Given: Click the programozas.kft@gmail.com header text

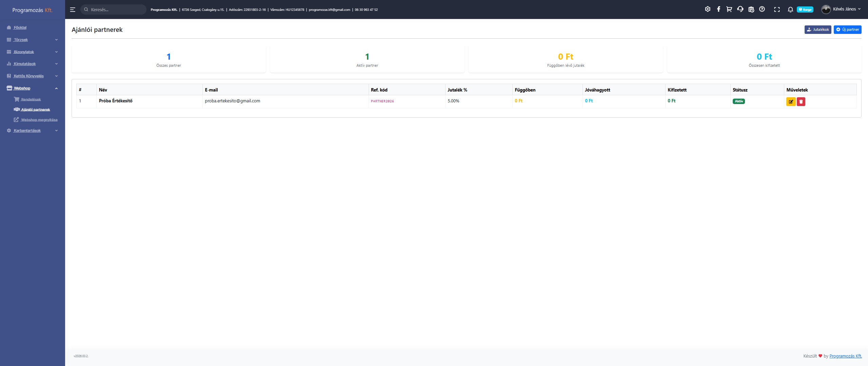Looking at the screenshot, I should (x=329, y=9).
